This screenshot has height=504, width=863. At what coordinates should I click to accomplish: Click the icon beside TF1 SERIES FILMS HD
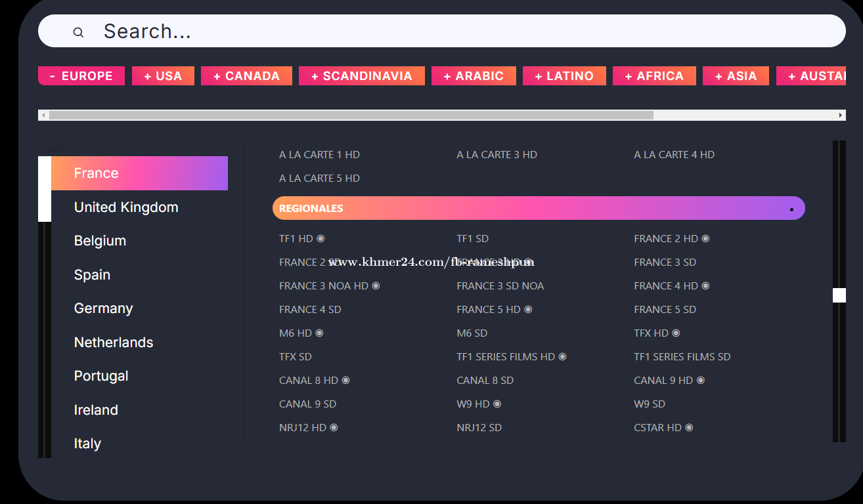tap(562, 357)
